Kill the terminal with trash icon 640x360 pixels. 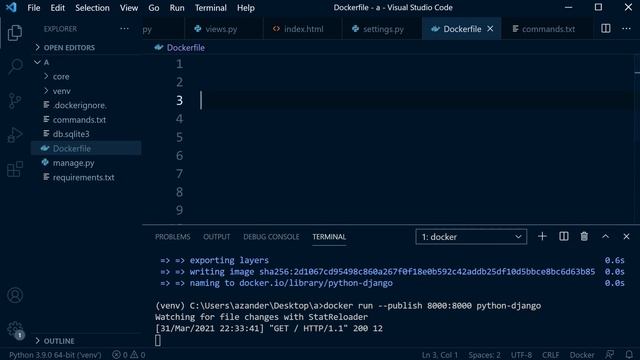pyautogui.click(x=584, y=236)
